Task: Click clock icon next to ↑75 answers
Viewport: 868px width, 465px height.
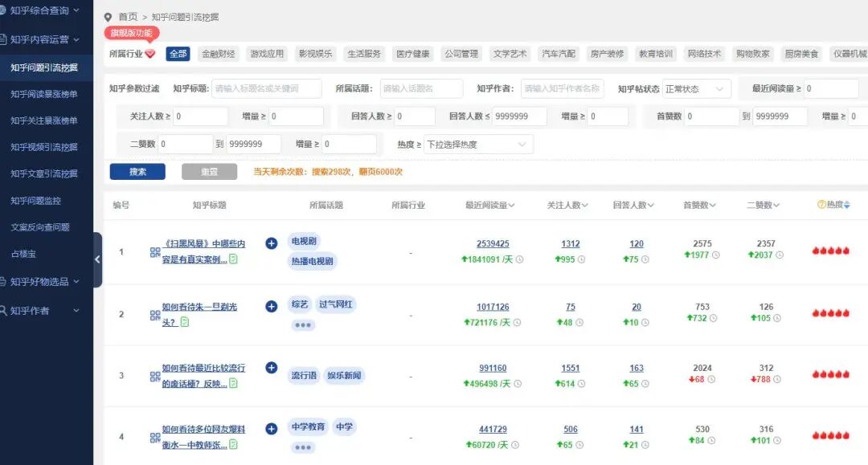Action: click(x=645, y=259)
